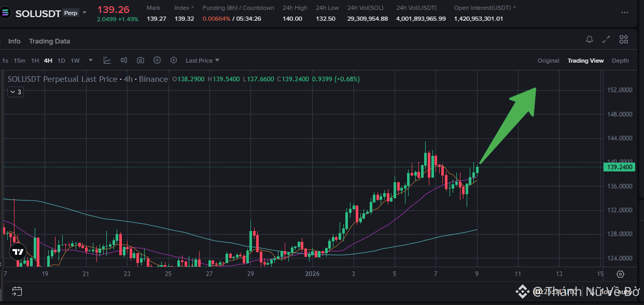Click the 24h change 2.0499 +1.49% text
This screenshot has width=644, height=305.
[x=118, y=19]
